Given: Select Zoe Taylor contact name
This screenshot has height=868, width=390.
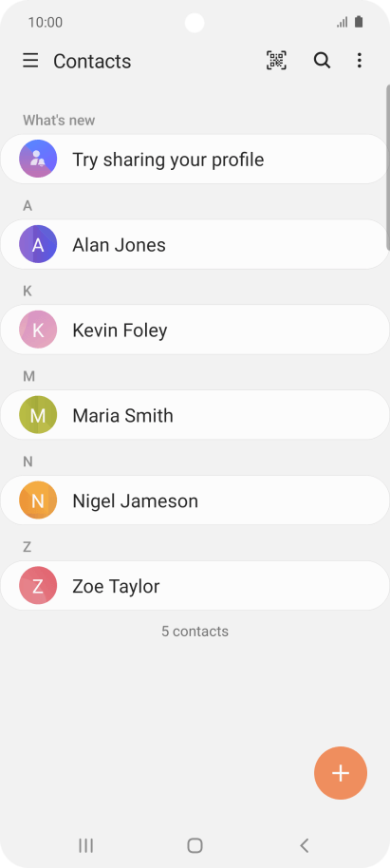Looking at the screenshot, I should pyautogui.click(x=116, y=586).
